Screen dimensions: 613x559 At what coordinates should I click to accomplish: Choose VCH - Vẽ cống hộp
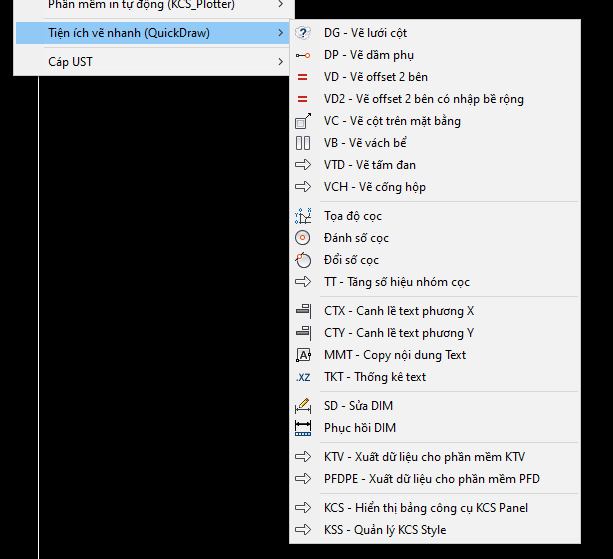(435, 187)
